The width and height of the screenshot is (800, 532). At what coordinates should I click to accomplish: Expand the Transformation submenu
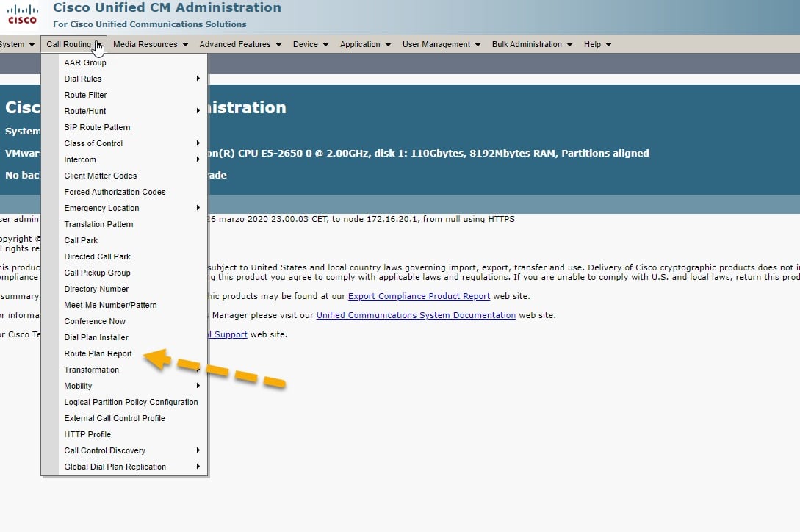[133, 370]
